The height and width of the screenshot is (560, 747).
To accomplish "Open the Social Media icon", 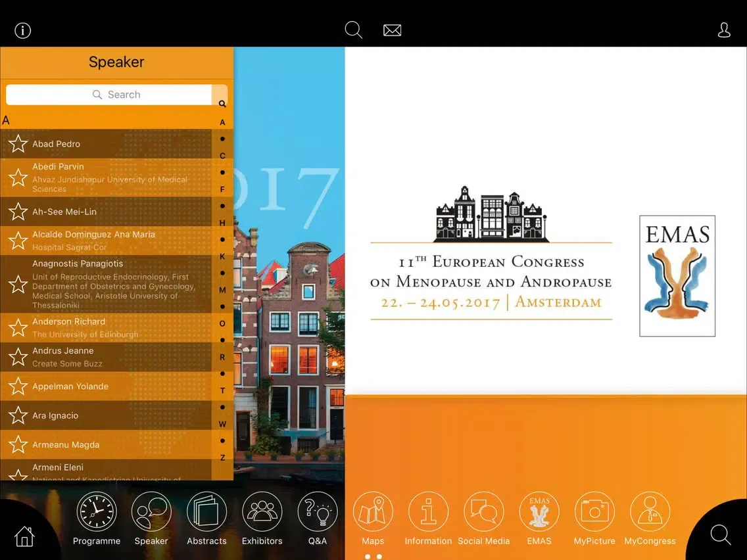I will point(483,511).
